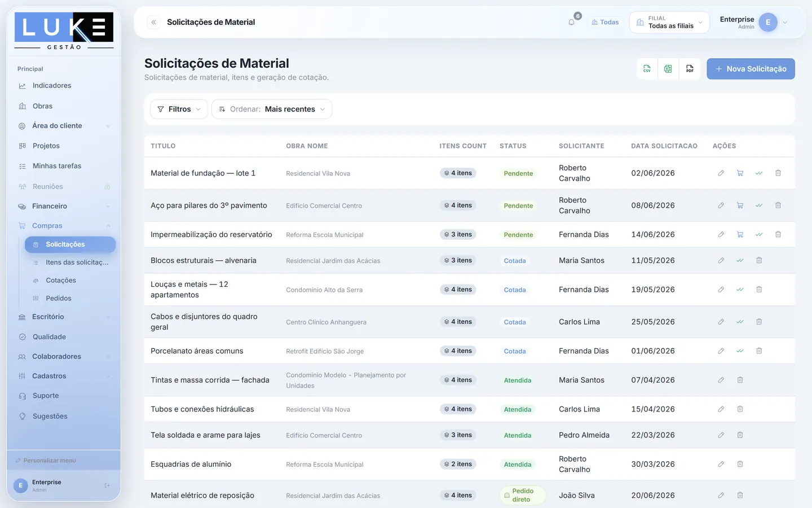
Task: Open Suporte from the sidebar
Action: 64,396
